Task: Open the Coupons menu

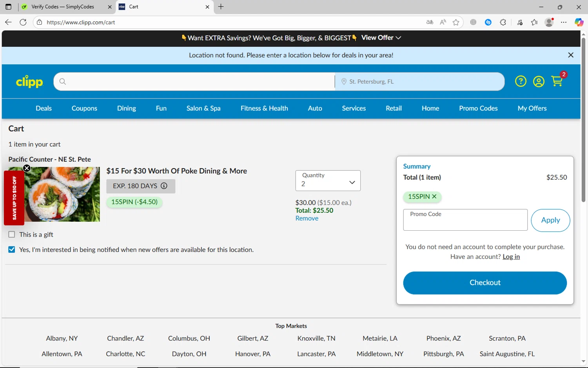Action: (84, 108)
